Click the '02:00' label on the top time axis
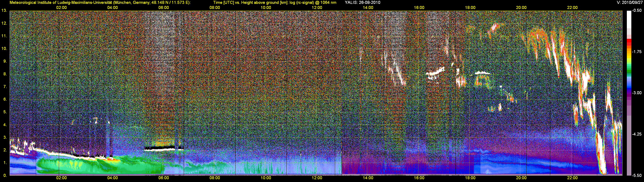 point(61,7)
